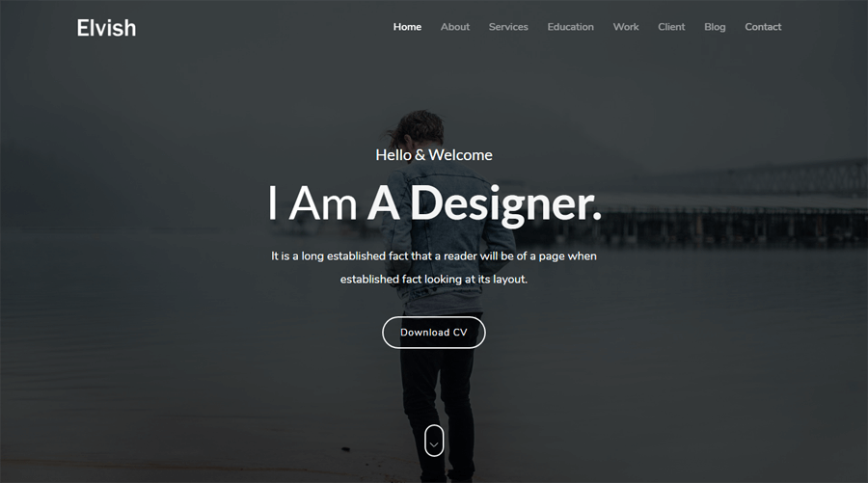Viewport: 868px width, 483px height.
Task: Open the Services menu link
Action: [508, 27]
